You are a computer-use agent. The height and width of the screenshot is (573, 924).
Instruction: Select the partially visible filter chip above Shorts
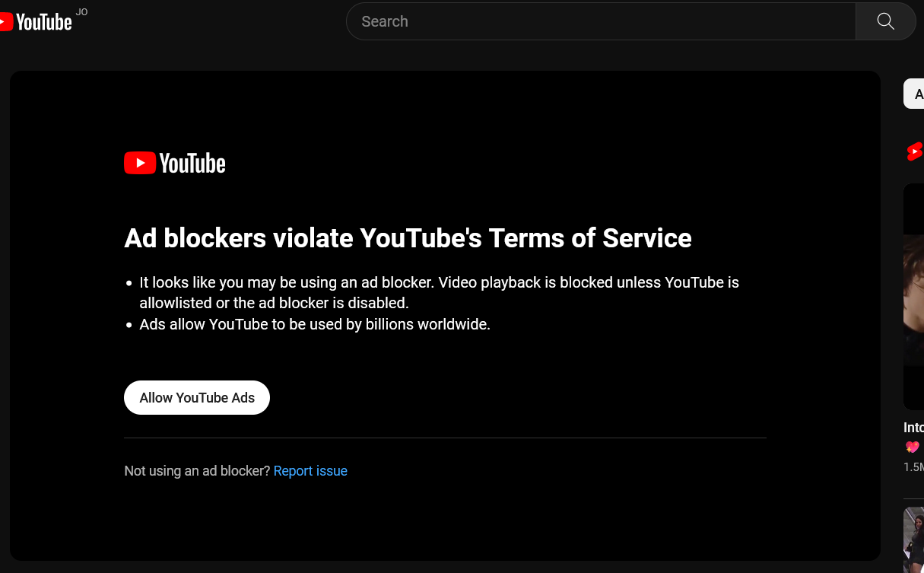pos(915,94)
